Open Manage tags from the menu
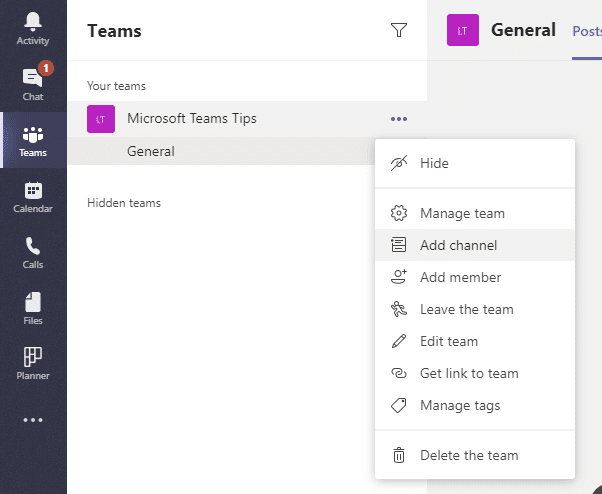Image resolution: width=602 pixels, height=494 pixels. (475, 405)
